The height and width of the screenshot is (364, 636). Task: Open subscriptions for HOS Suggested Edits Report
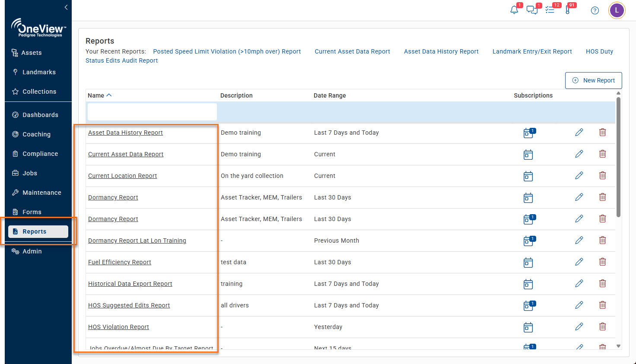[x=528, y=306]
